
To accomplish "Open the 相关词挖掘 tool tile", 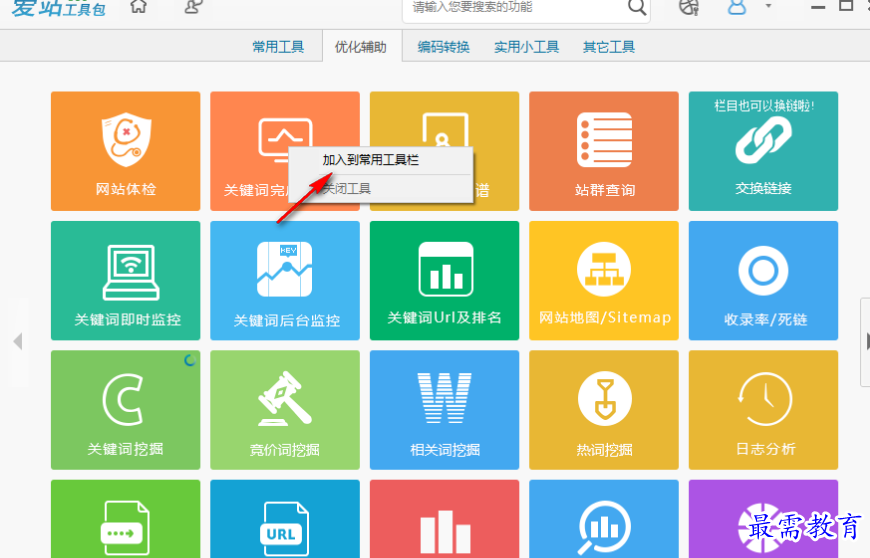I will pyautogui.click(x=444, y=410).
